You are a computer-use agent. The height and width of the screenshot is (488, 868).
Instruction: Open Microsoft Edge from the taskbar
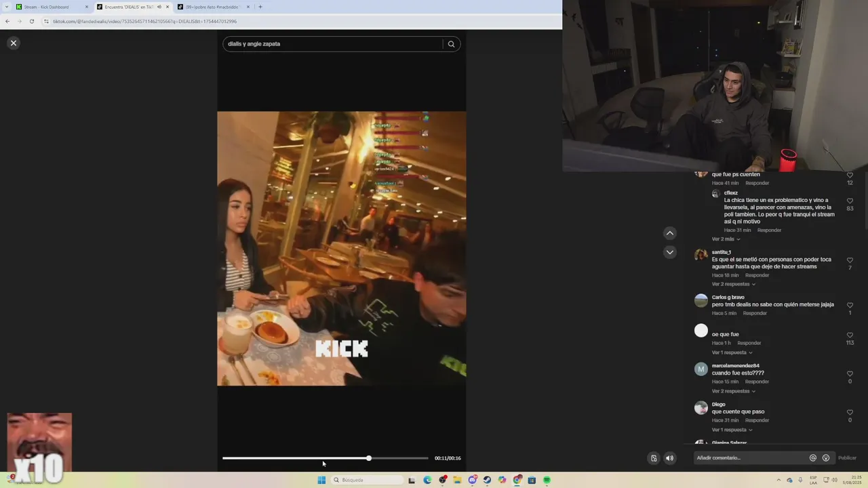click(427, 480)
